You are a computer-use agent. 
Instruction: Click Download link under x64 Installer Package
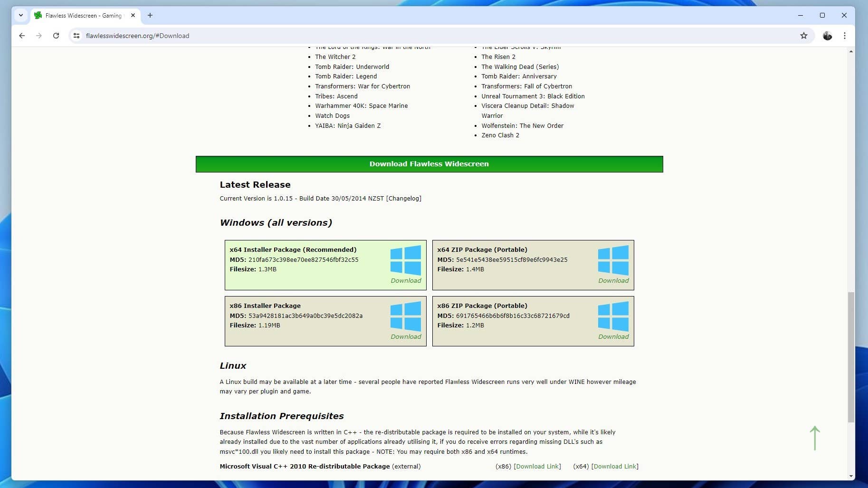coord(406,281)
